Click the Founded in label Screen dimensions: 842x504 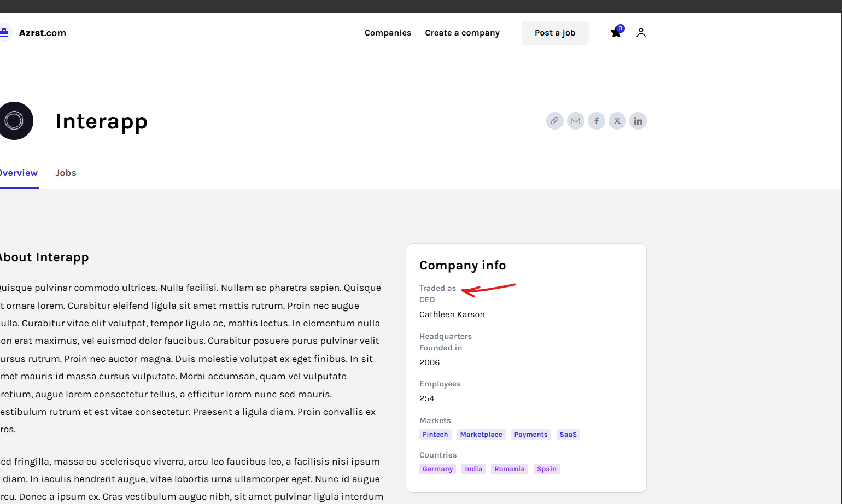[x=441, y=348]
